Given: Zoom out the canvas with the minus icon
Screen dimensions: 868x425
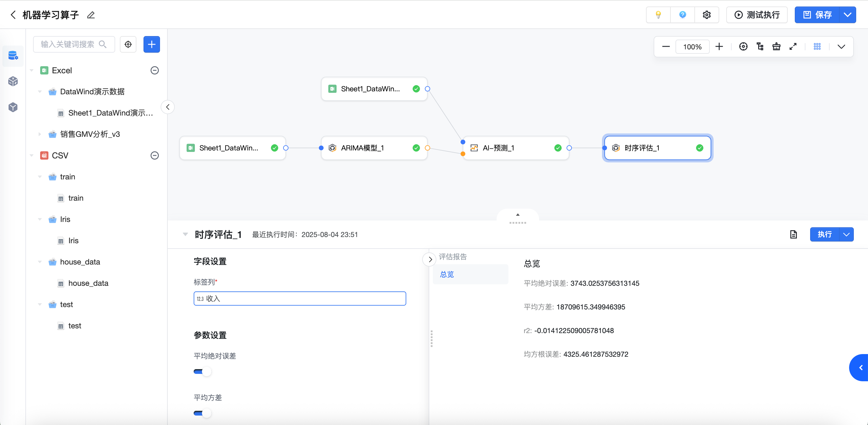Looking at the screenshot, I should pos(666,46).
